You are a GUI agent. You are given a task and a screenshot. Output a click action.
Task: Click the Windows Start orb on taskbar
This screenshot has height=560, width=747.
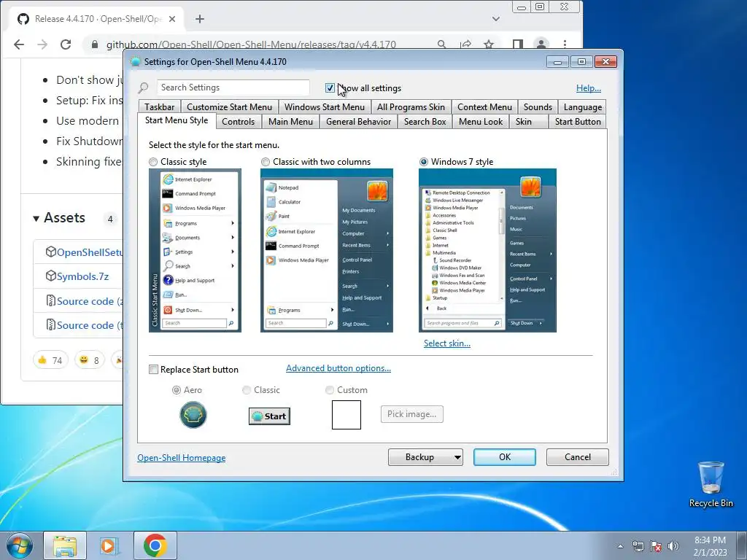(19, 545)
